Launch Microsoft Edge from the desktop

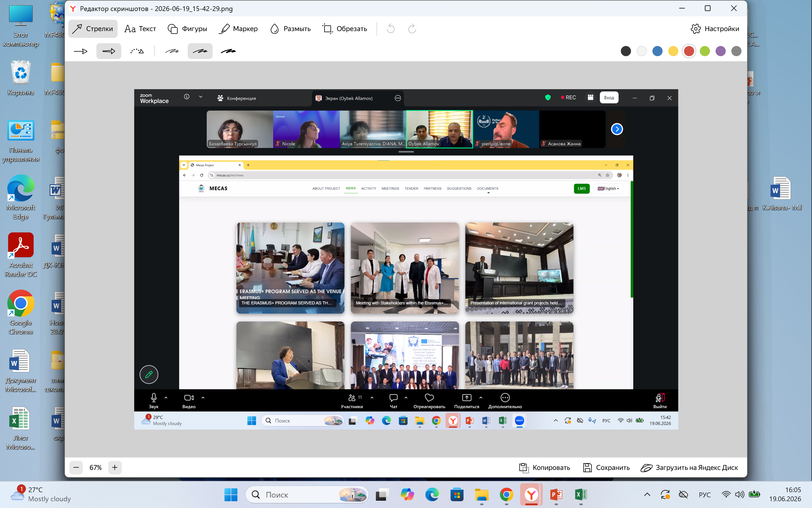click(21, 198)
